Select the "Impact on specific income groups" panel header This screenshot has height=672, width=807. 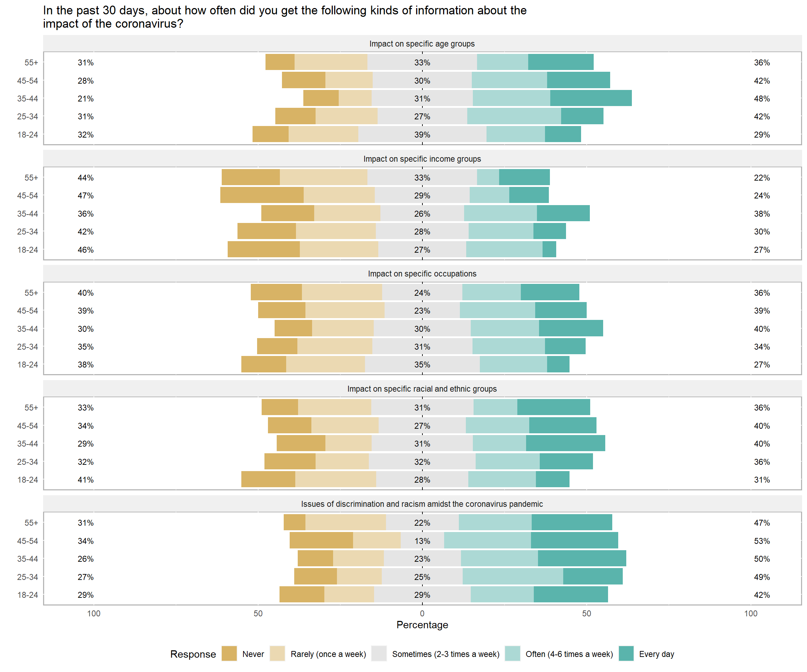422,159
